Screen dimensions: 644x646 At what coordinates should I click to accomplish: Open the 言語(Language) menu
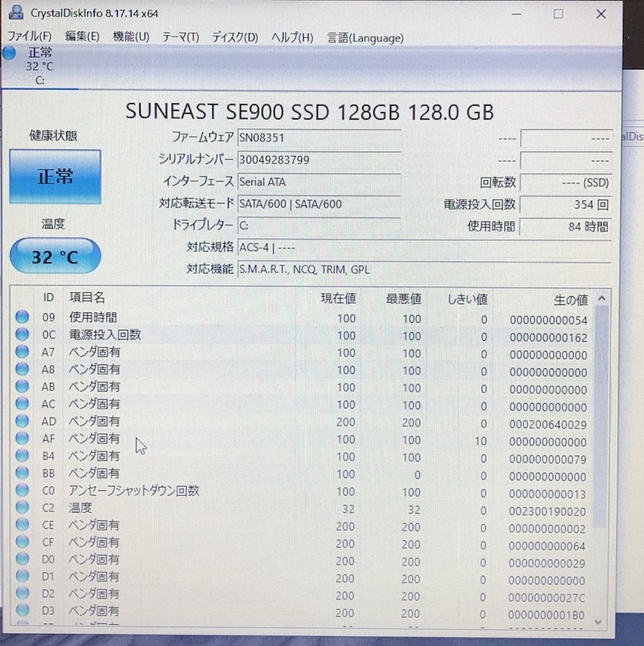365,38
